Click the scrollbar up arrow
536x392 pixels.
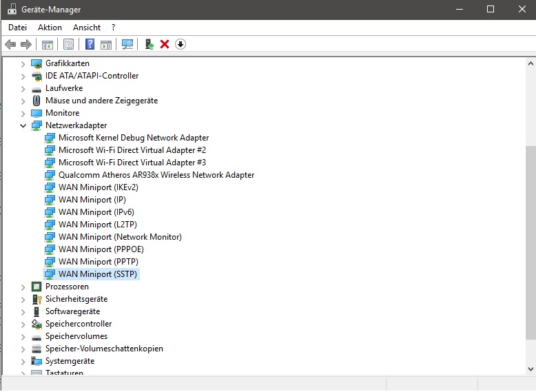click(x=530, y=63)
